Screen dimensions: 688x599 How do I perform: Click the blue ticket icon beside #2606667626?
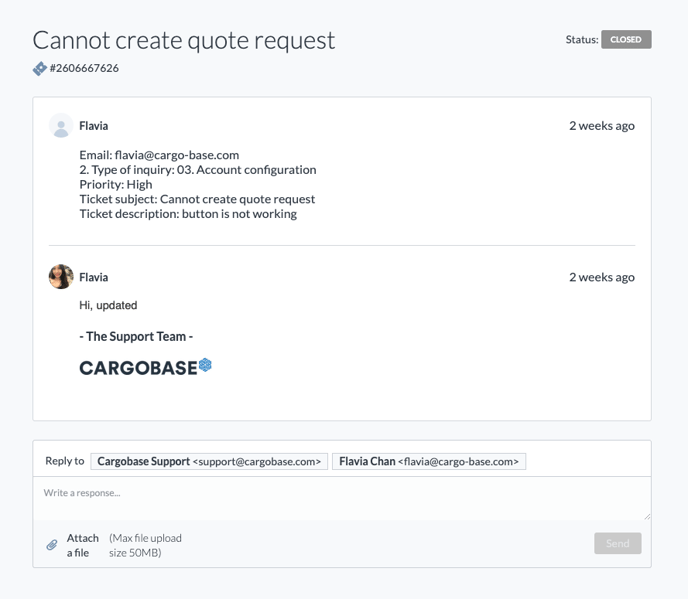tap(39, 68)
